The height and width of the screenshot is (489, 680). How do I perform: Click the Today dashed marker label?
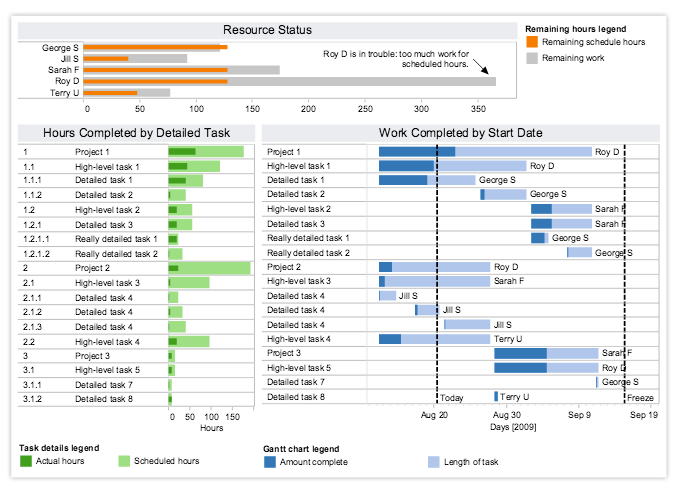click(x=452, y=397)
